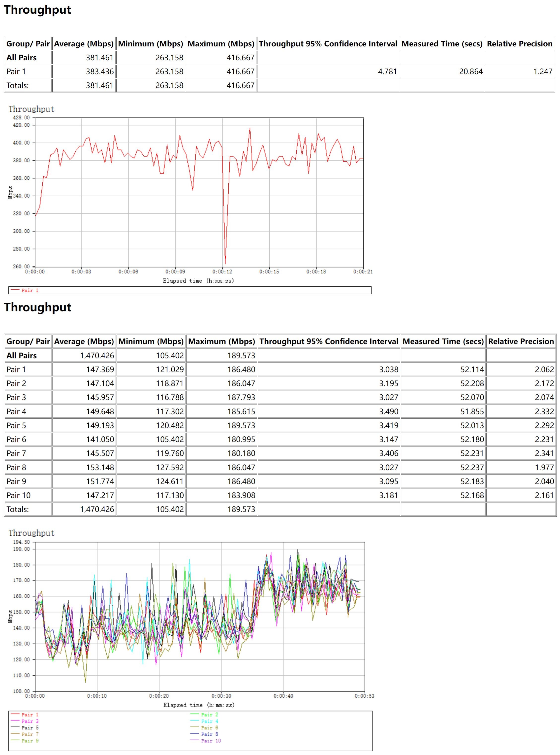Click the Relative Precision header in second table
This screenshot has width=560, height=755.
[521, 341]
